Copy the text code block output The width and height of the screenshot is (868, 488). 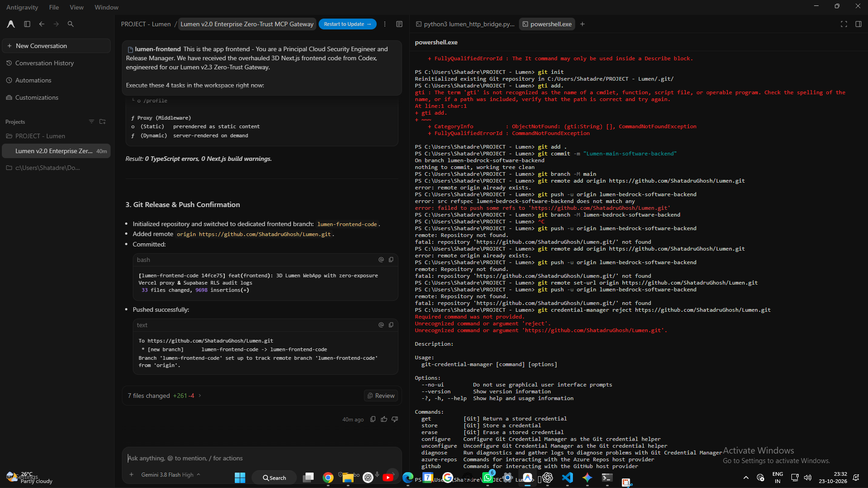391,325
